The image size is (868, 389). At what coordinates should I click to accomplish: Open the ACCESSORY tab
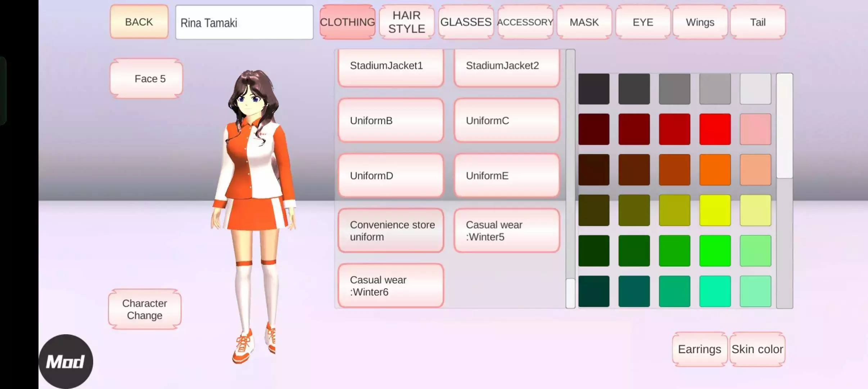(x=525, y=22)
